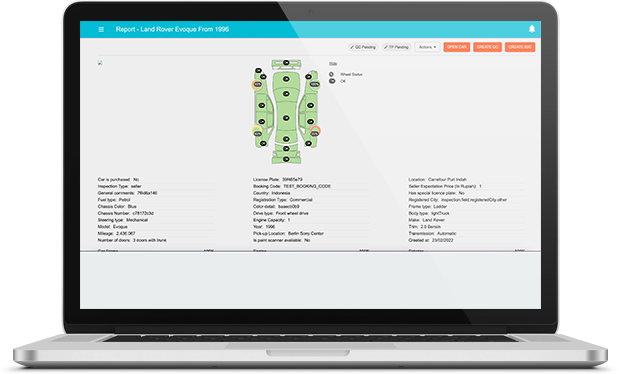Click the OPEN CAR button

tap(457, 47)
